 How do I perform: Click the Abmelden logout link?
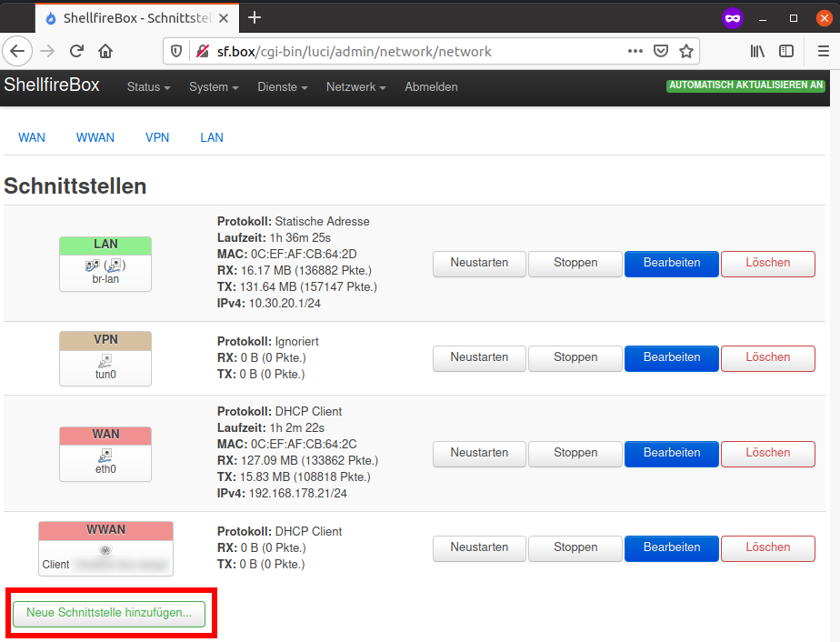[x=431, y=87]
